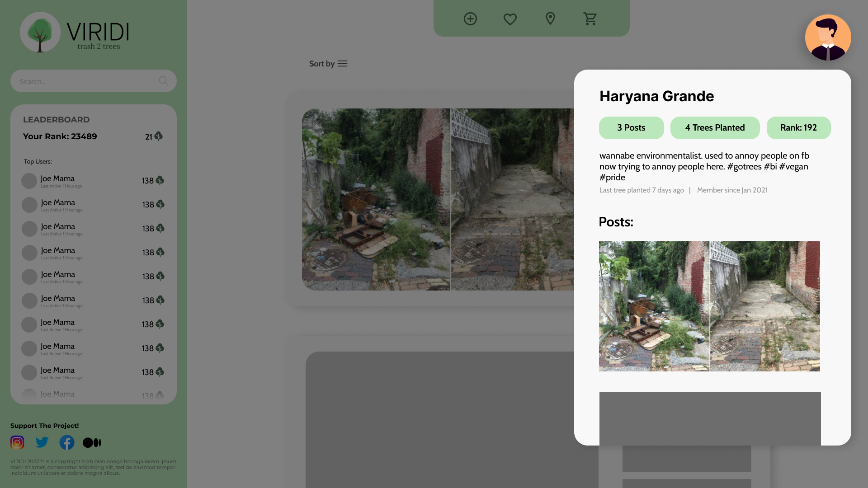The image size is (868, 488).
Task: Open the shopping cart icon
Action: tap(590, 19)
